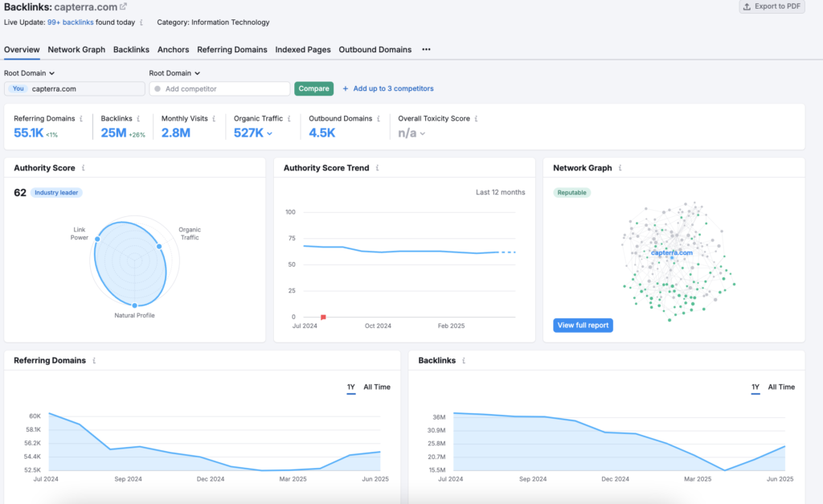The width and height of the screenshot is (823, 504).
Task: Click info icon beside Backlinks chart title
Action: coord(464,361)
